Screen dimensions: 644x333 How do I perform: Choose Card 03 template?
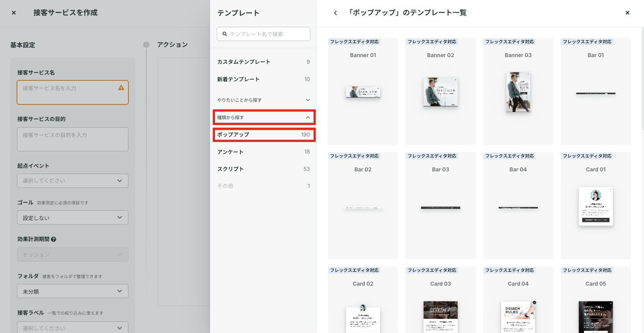click(x=441, y=300)
